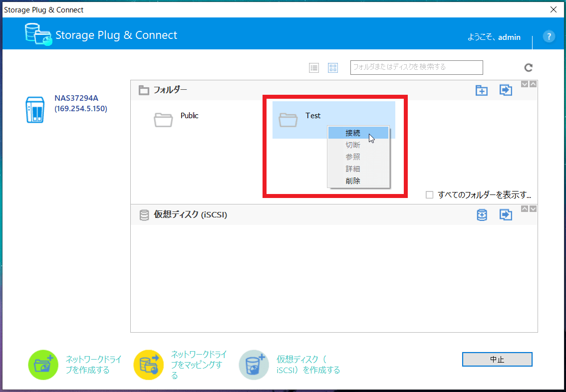Click the green create network drive icon
Viewport: 566px width, 392px height.
point(43,365)
